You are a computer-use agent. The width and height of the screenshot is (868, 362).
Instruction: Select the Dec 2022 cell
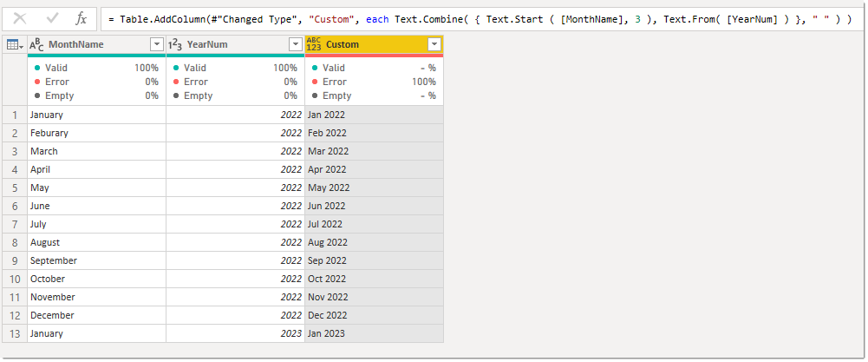pyautogui.click(x=375, y=315)
